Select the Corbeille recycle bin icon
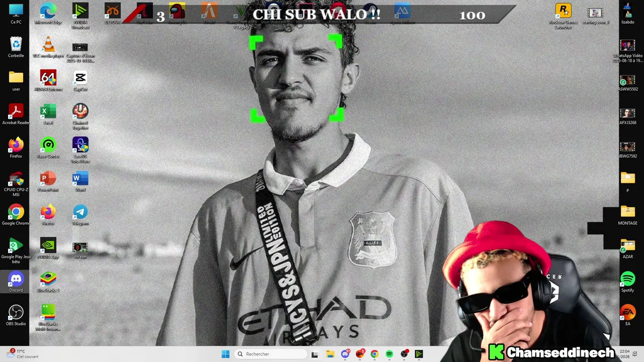The height and width of the screenshot is (362, 644). point(16,47)
